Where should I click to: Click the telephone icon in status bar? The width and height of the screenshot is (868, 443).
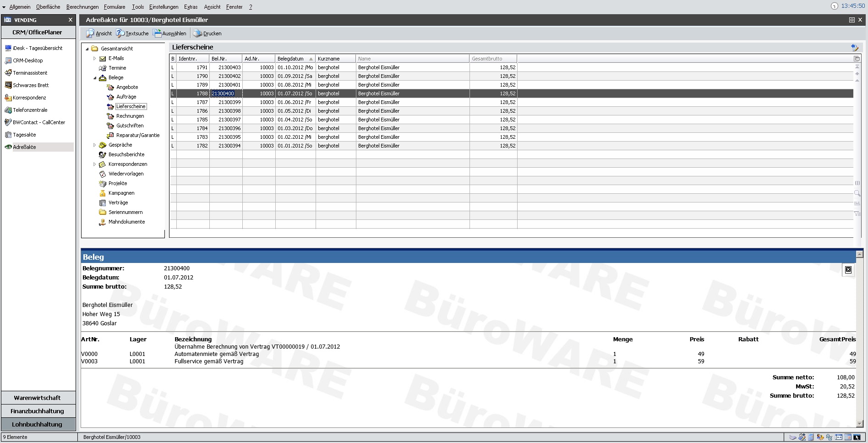coord(792,437)
